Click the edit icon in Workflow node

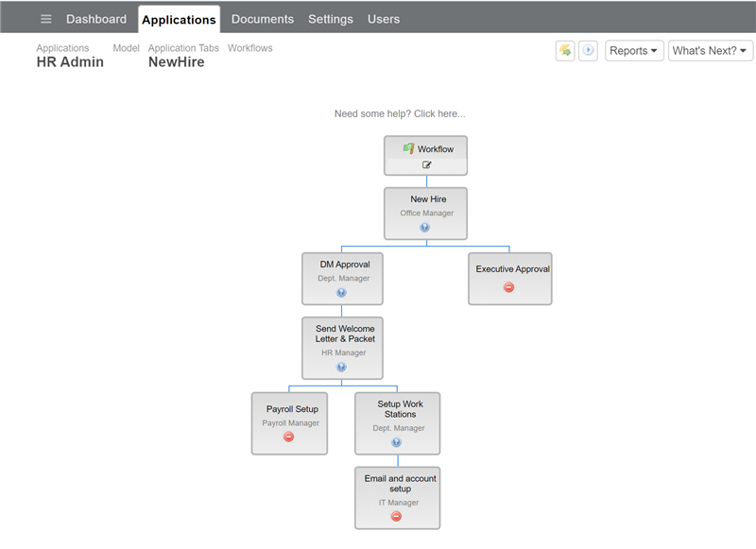pos(427,164)
